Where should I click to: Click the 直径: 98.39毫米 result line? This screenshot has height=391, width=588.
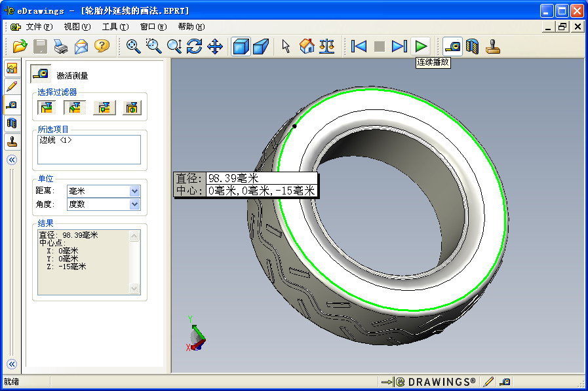(x=68, y=235)
